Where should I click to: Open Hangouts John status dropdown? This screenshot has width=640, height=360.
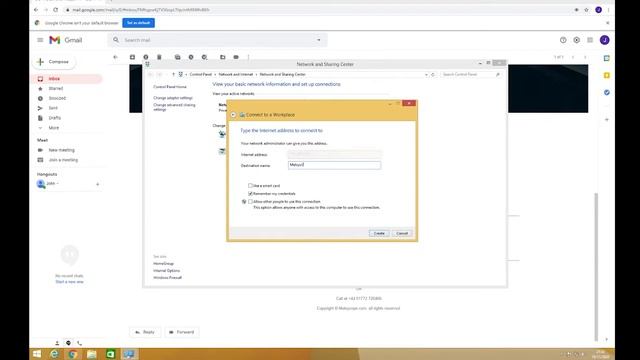coord(58,184)
